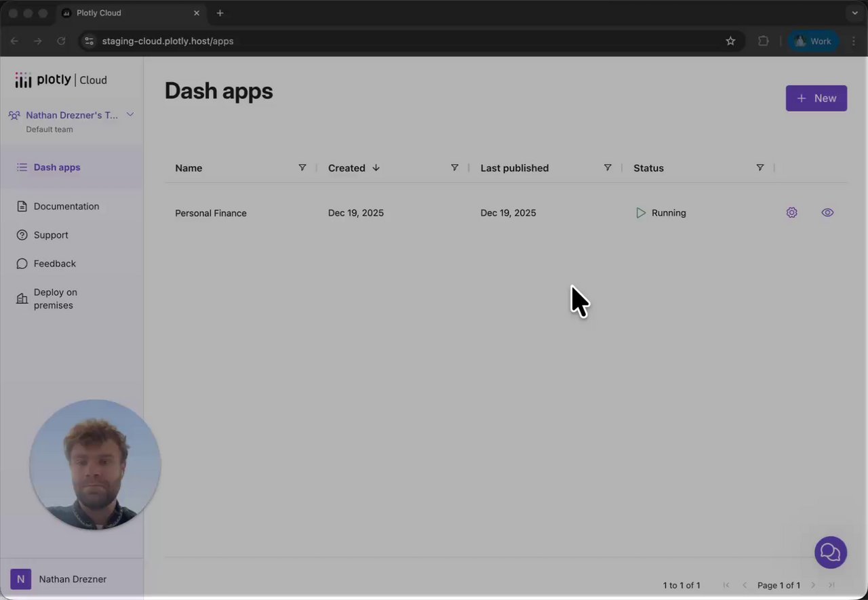Open the chat support bubble
Viewport: 868px width, 600px height.
tap(831, 552)
